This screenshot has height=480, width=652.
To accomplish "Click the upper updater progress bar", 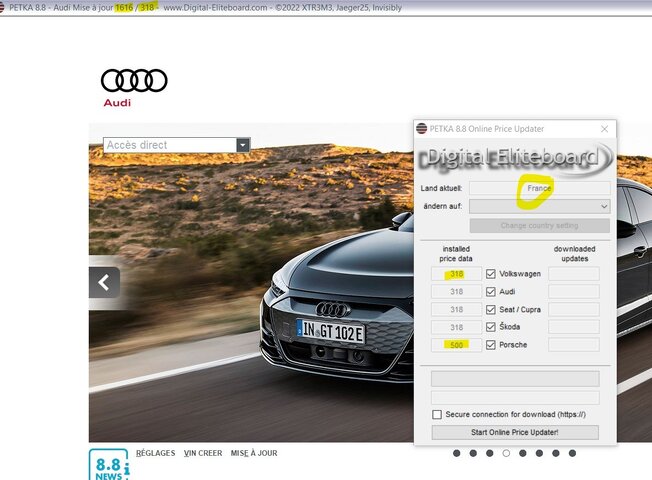I will pos(515,379).
